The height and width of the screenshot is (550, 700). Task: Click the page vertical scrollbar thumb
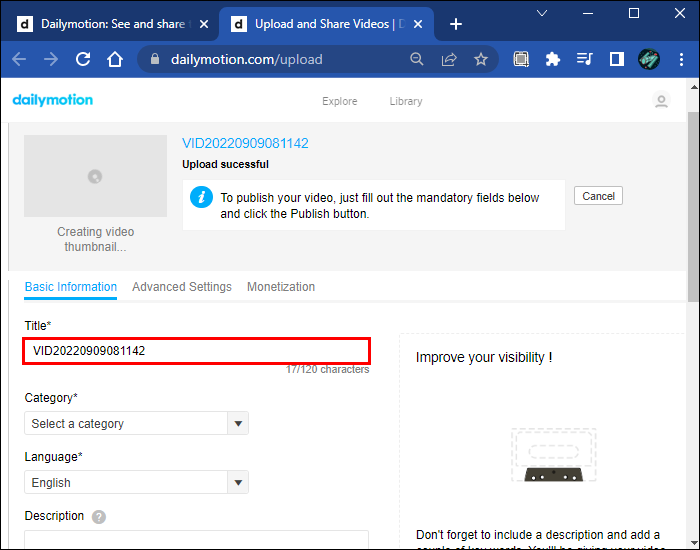click(x=693, y=206)
